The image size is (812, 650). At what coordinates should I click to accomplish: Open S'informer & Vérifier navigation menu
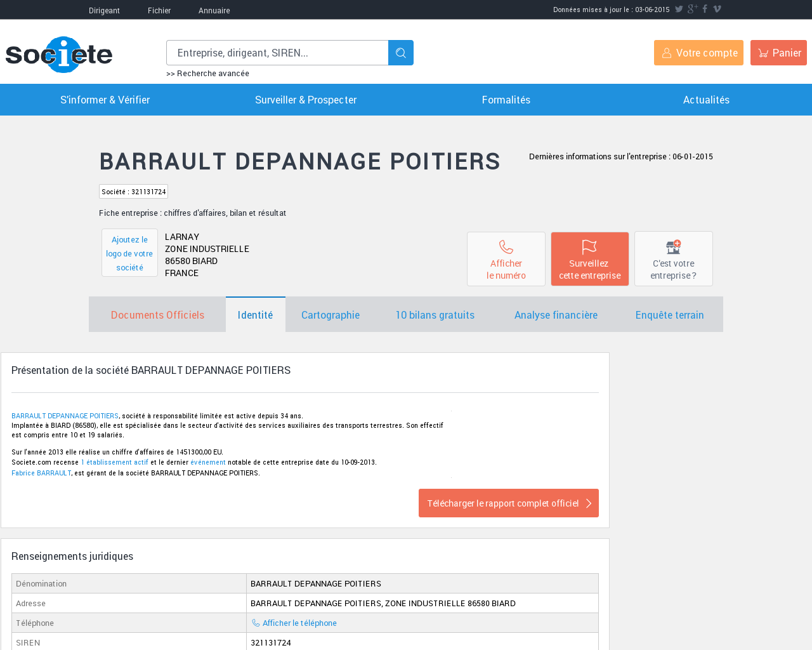[x=105, y=100]
